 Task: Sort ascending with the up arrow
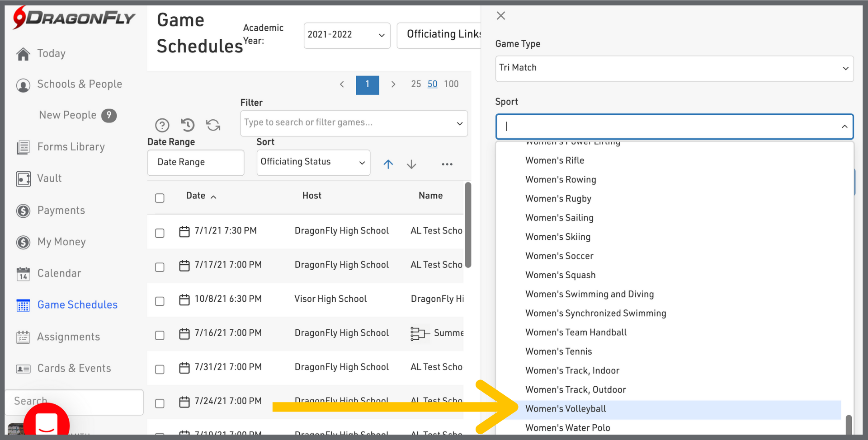(x=388, y=164)
